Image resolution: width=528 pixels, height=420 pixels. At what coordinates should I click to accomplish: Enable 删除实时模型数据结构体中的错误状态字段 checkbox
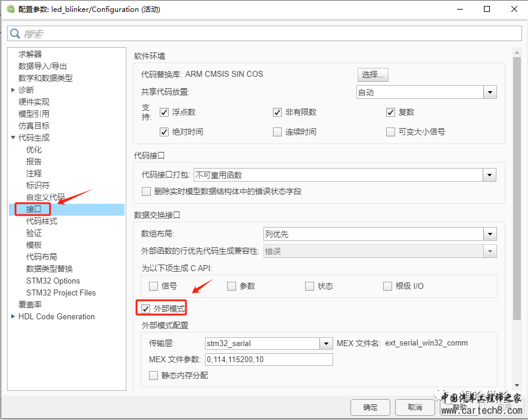pyautogui.click(x=146, y=191)
